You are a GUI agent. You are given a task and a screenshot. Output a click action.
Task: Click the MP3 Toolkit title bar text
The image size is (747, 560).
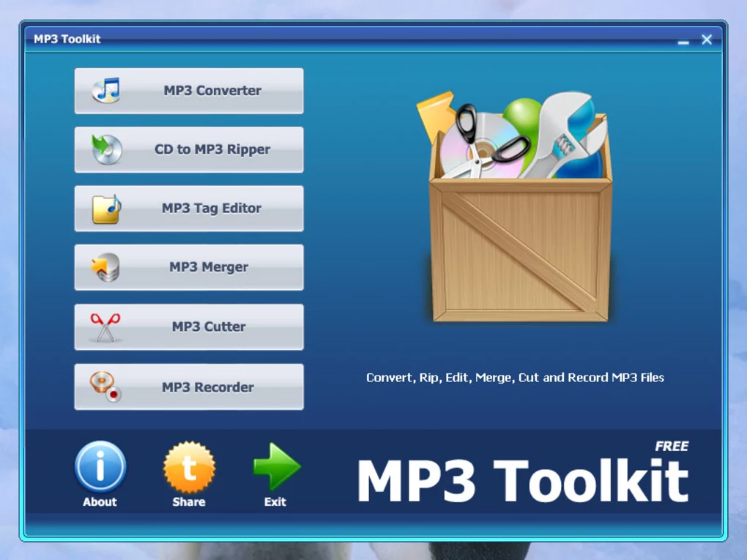coord(67,40)
